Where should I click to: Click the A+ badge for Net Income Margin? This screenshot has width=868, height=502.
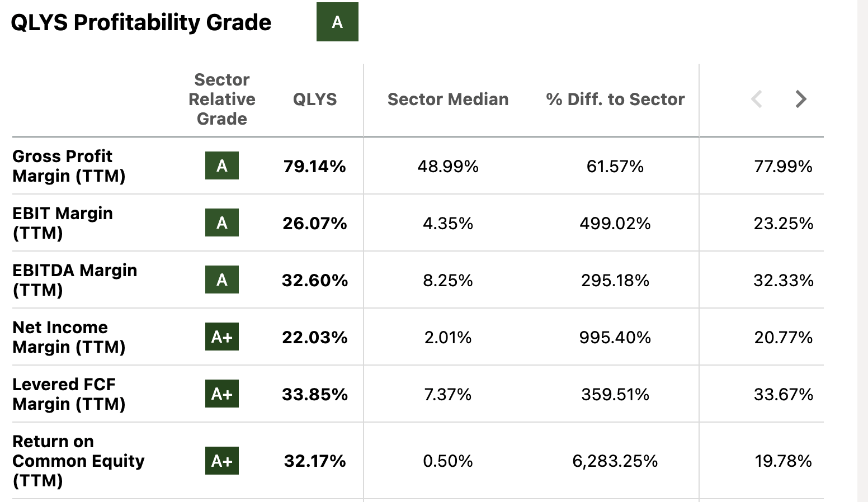pyautogui.click(x=221, y=337)
